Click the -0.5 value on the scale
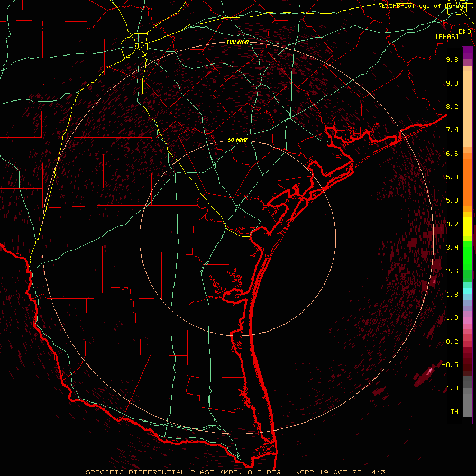 click(x=450, y=365)
